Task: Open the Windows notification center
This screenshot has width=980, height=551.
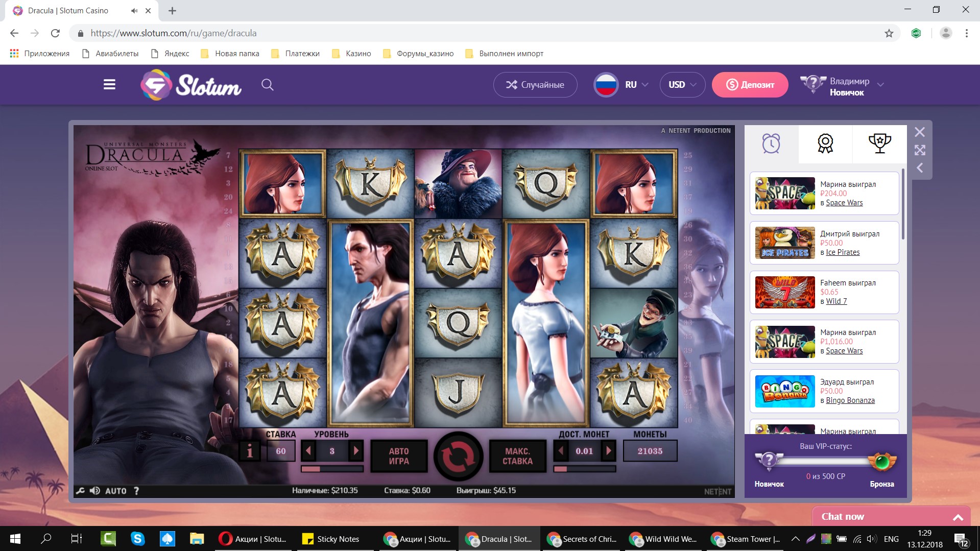Action: pyautogui.click(x=961, y=539)
